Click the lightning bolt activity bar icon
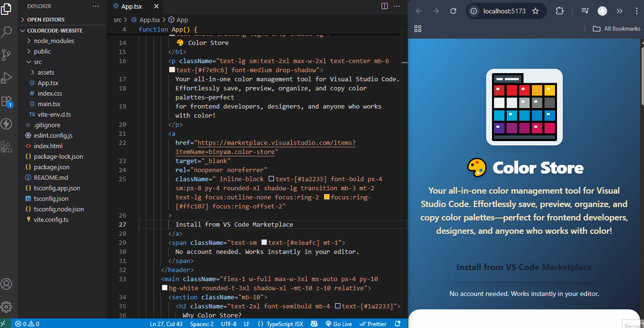Screen dimensions: 644x328 (6, 124)
